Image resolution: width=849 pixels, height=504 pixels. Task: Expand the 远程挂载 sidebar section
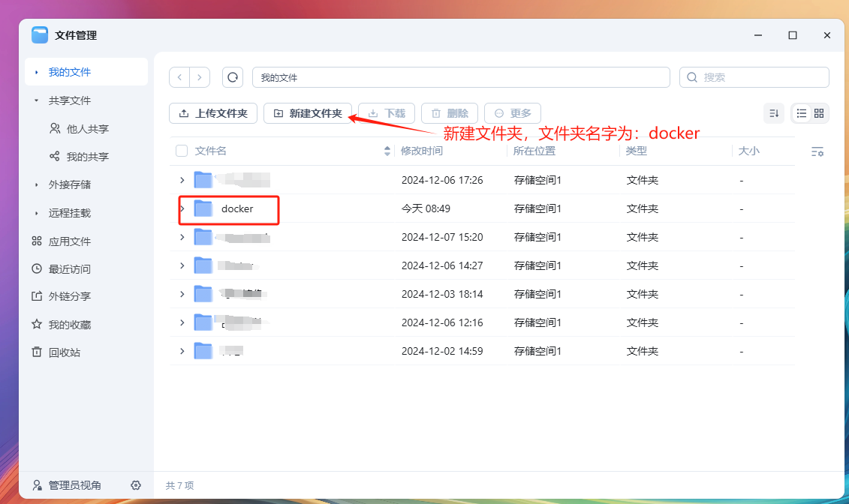click(36, 213)
